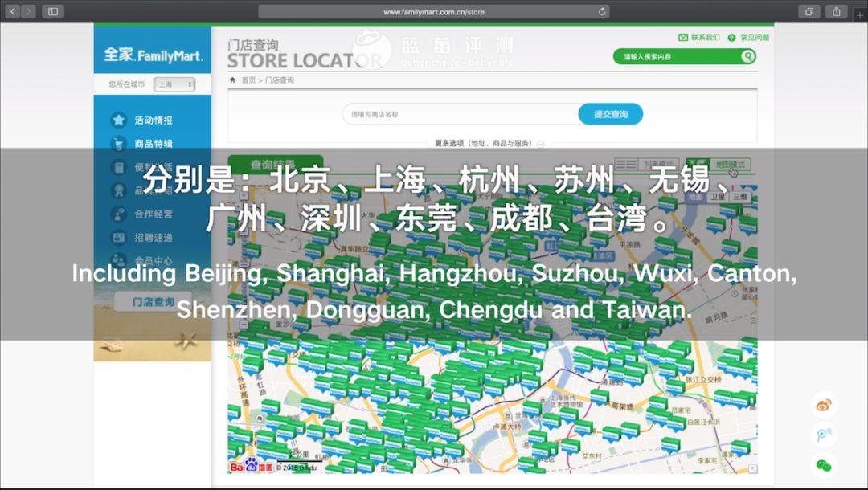
Task: Select the 查询结果 tab
Action: coord(276,164)
